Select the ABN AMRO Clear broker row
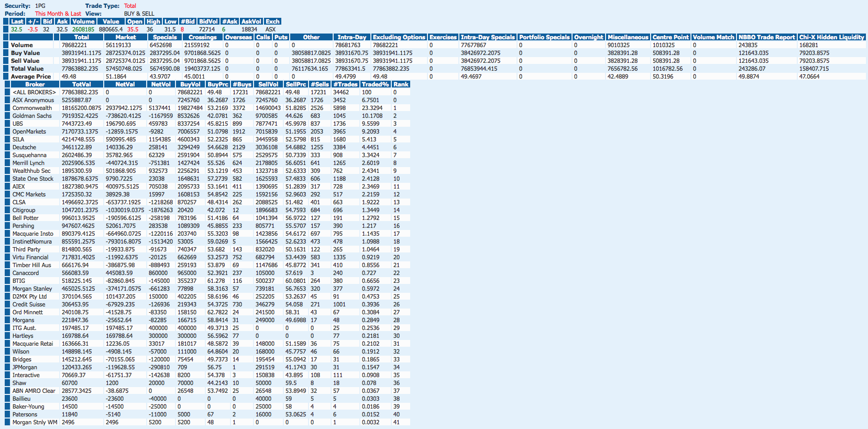The width and height of the screenshot is (868, 429). point(207,391)
